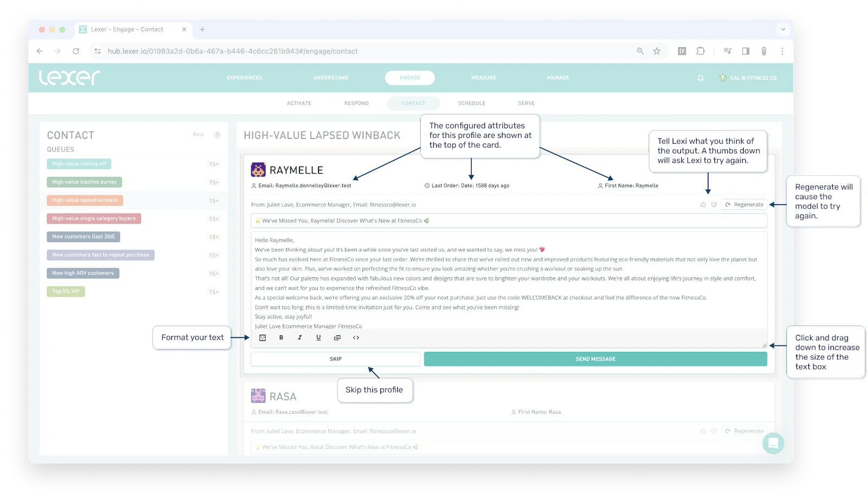Edit the subject line for Rasa
This screenshot has height=501, width=868.
[x=509, y=447]
